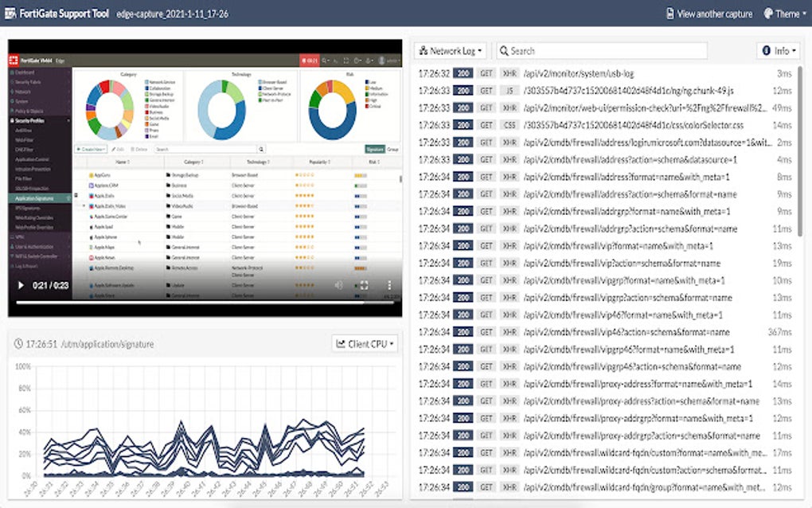Mute the video with the speaker icon

[339, 285]
